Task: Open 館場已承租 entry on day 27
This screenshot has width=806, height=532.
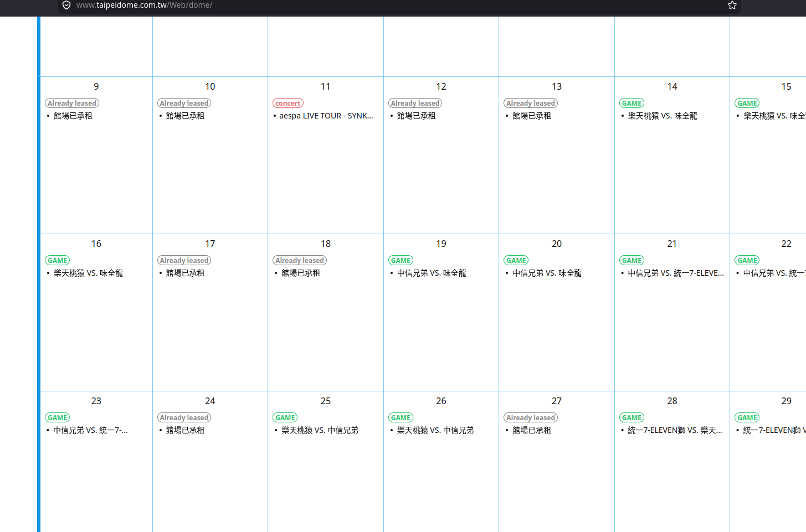Action: pos(532,430)
